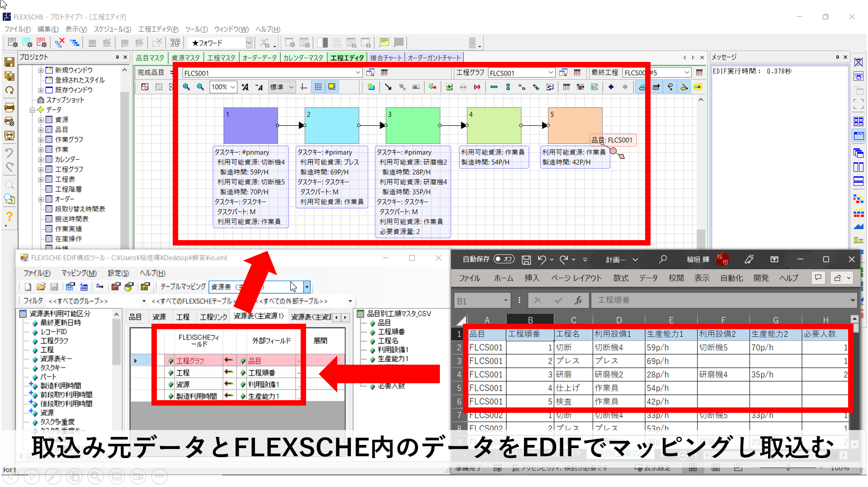Image resolution: width=868 pixels, height=487 pixels.
Task: Toggle Excel AutoSave switch
Action: (x=504, y=259)
